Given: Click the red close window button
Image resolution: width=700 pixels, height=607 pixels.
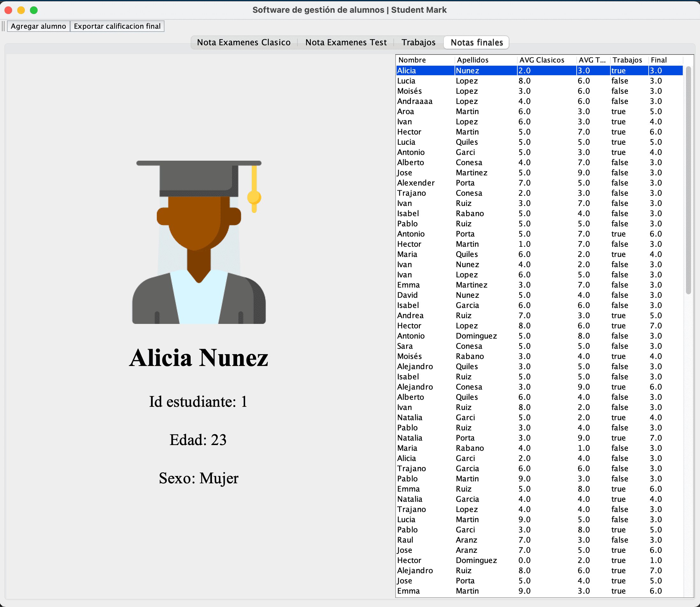Looking at the screenshot, I should pos(9,10).
